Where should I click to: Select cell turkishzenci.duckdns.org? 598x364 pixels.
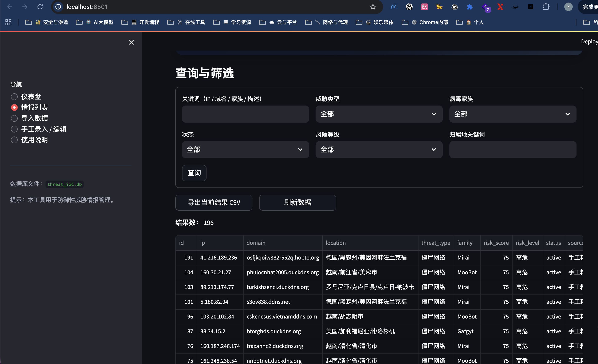click(x=283, y=287)
